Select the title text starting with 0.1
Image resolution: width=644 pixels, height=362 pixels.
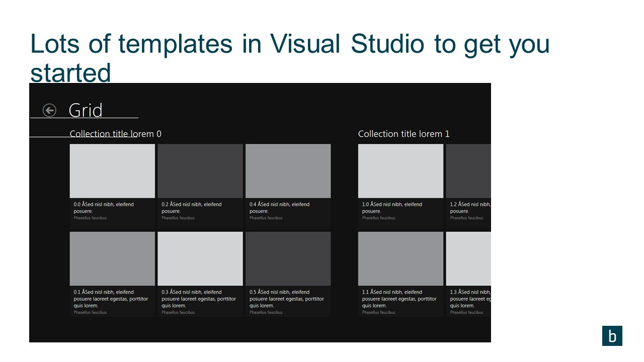point(111,299)
